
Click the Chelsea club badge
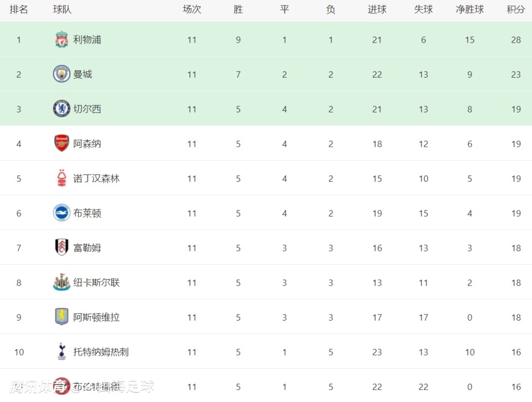(62, 109)
